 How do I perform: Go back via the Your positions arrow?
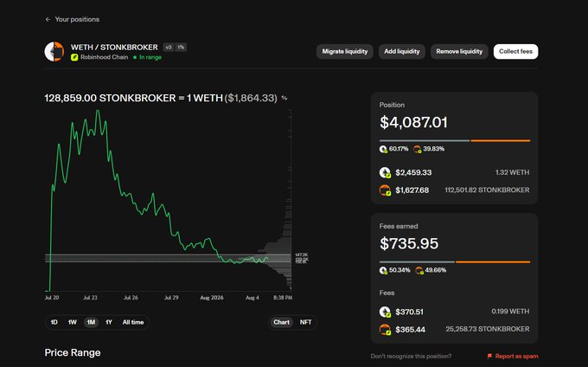click(x=48, y=19)
